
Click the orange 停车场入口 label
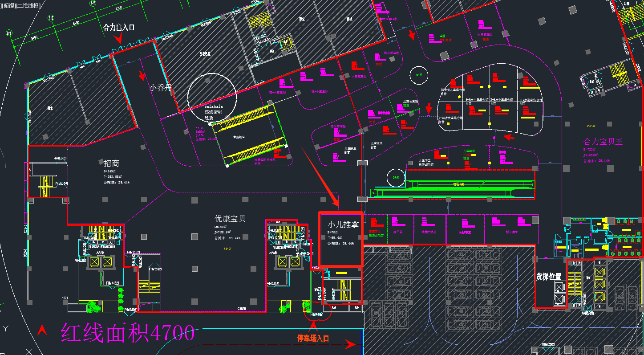click(x=313, y=339)
